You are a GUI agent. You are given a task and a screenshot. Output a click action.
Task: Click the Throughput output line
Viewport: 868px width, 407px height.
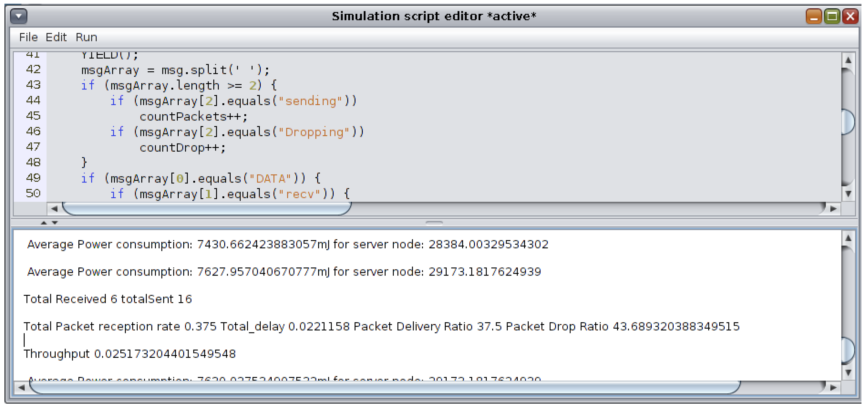point(129,354)
